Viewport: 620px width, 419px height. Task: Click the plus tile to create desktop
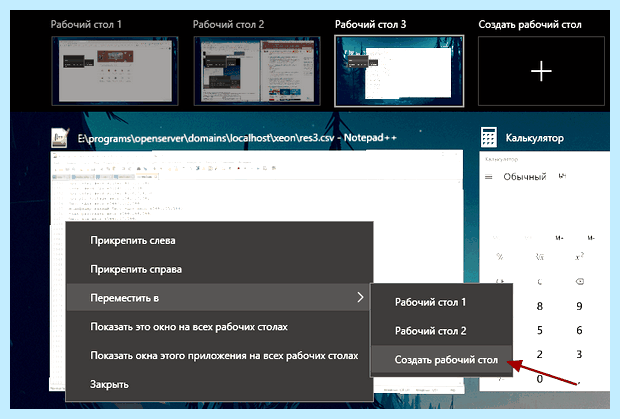coord(541,71)
